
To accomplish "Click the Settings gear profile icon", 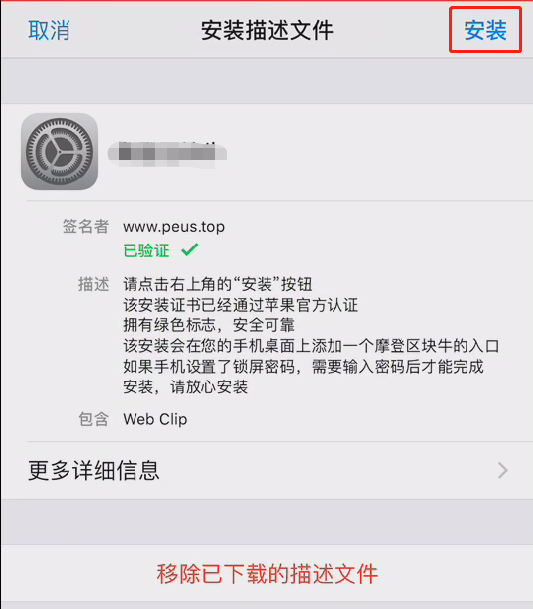I will pyautogui.click(x=59, y=151).
